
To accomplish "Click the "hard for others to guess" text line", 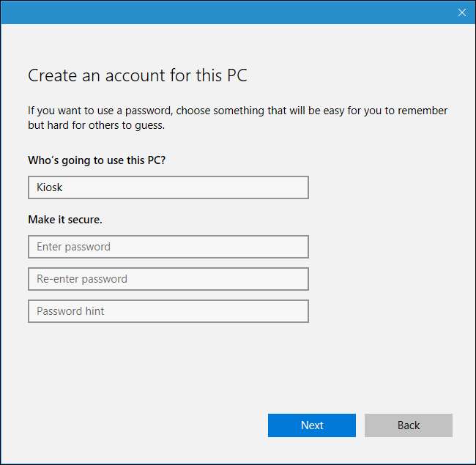I will pos(97,124).
